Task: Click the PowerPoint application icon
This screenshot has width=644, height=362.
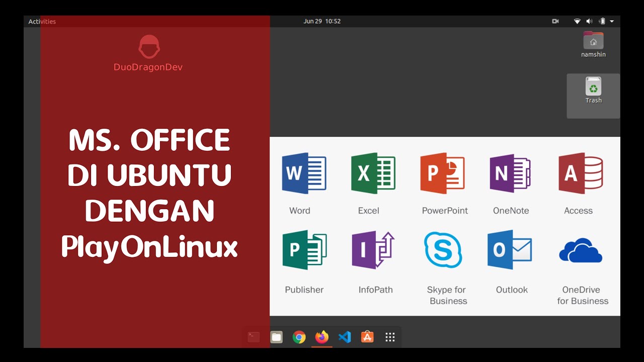Action: click(x=442, y=173)
